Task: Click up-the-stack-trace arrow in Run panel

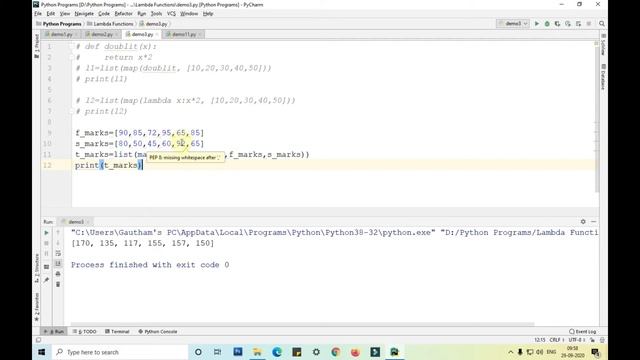Action: [58, 233]
